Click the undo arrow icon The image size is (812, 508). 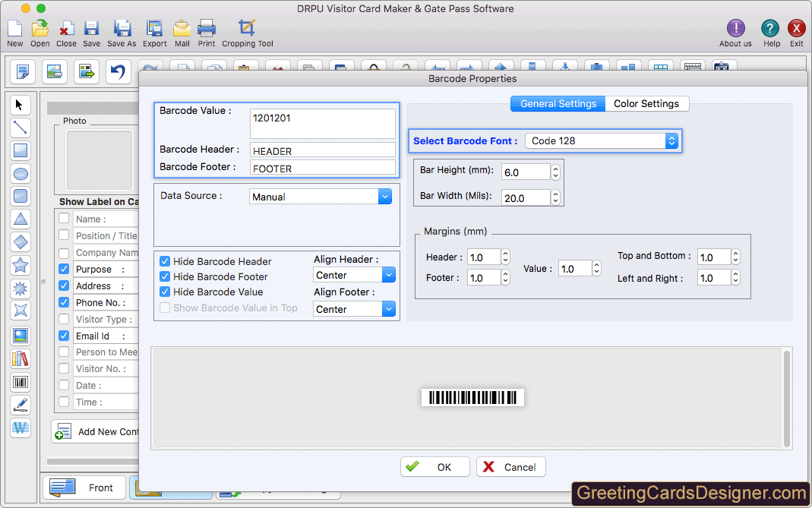coord(118,71)
